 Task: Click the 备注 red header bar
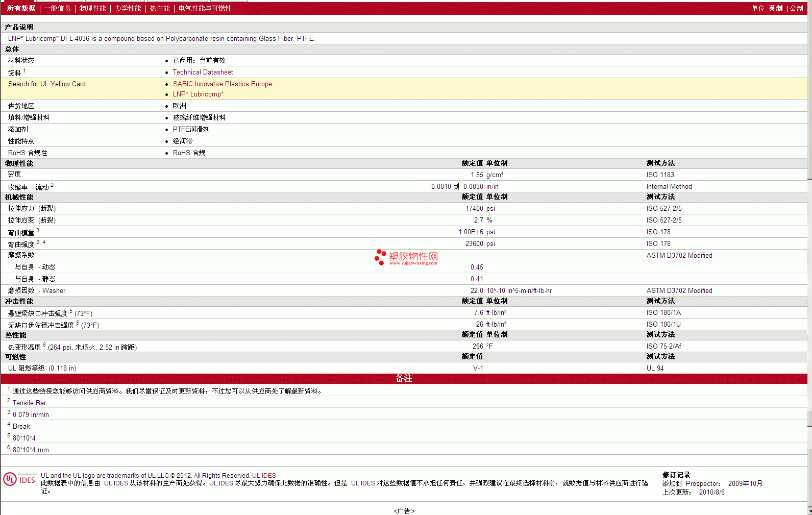click(404, 379)
